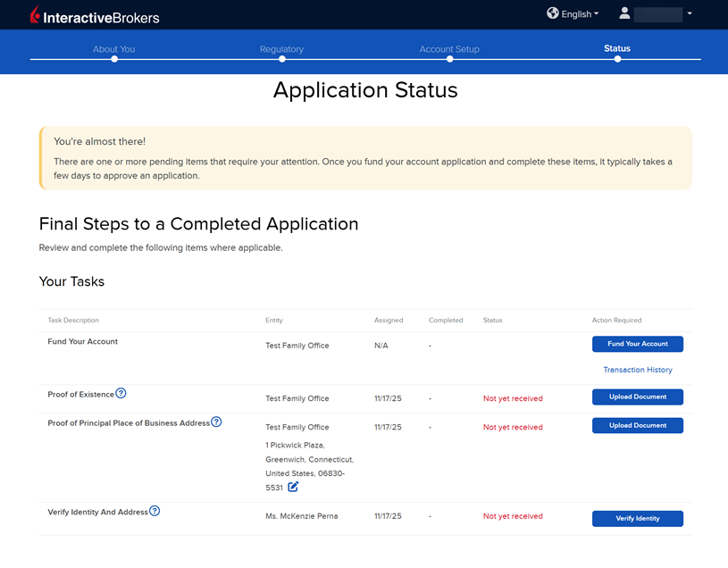The image size is (728, 568).
Task: Go to the Regulatory step
Action: click(281, 49)
